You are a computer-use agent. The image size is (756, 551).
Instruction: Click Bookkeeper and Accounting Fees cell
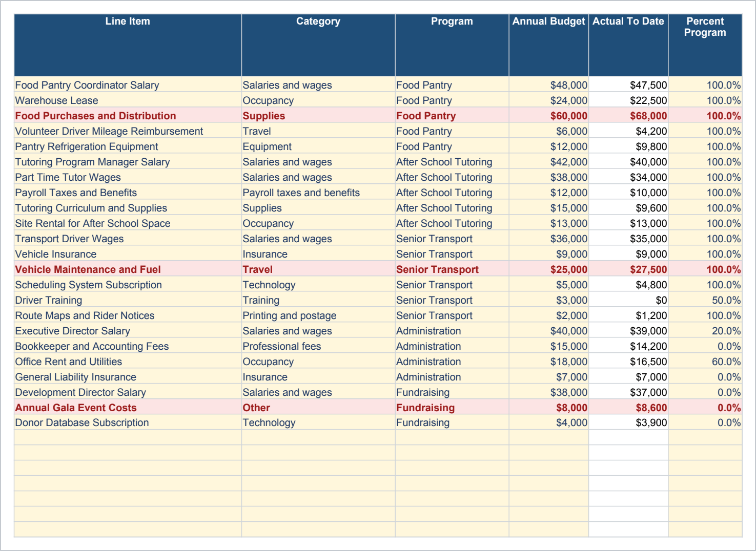coord(128,346)
